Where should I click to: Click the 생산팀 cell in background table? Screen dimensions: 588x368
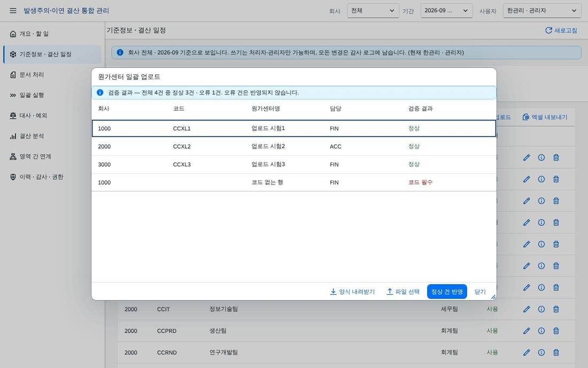[218, 331]
